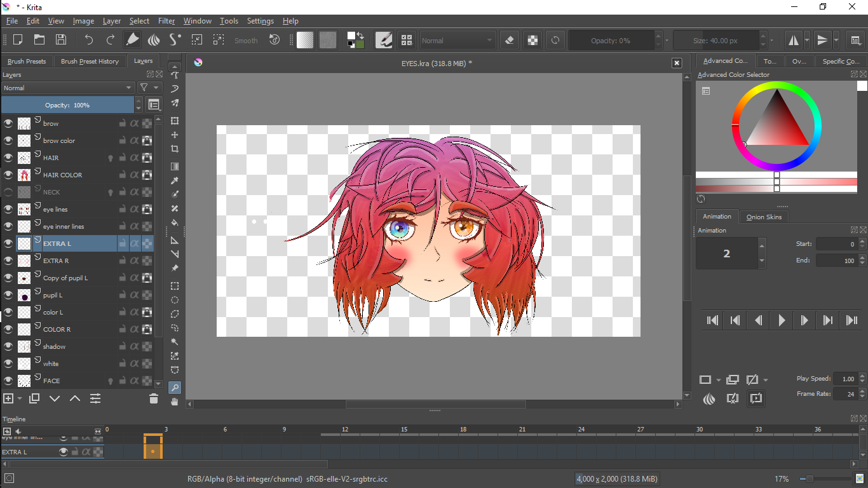
Task: Save the document with the floppy icon
Action: pos(61,39)
